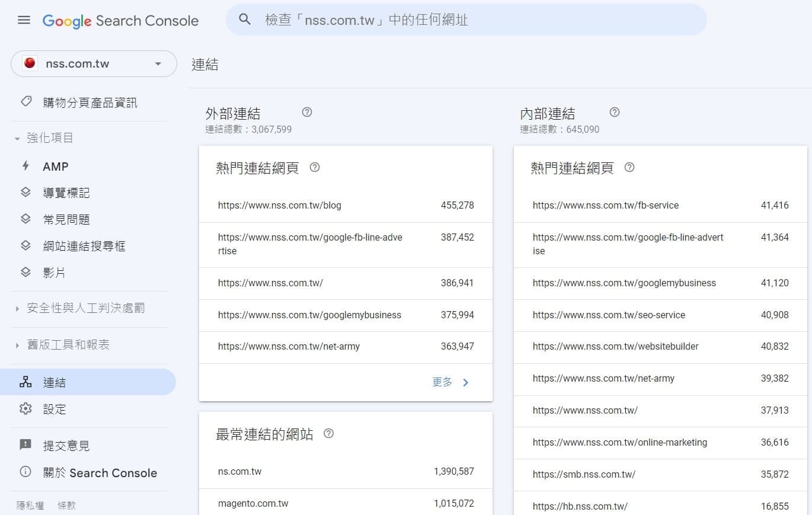Open internal row net-army with 39,382
812x515 pixels.
click(x=660, y=379)
